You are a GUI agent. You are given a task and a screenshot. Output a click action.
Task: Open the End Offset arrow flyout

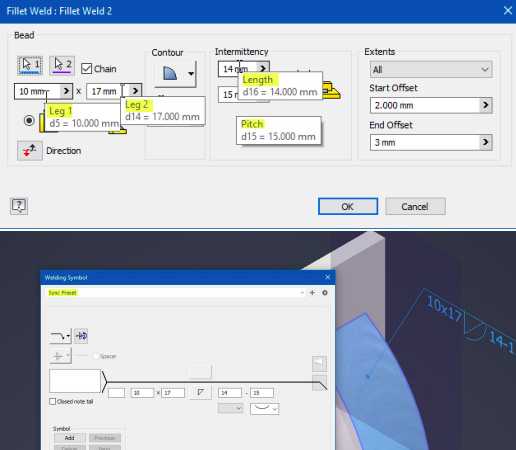tap(486, 142)
